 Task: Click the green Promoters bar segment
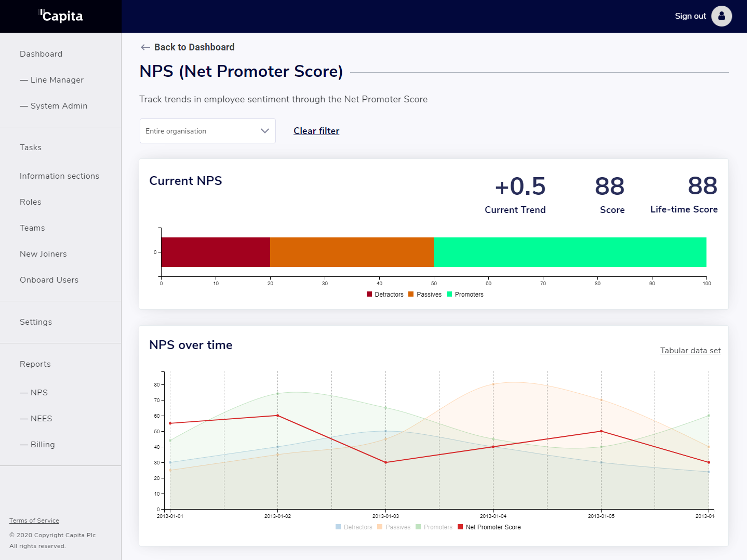(570, 252)
